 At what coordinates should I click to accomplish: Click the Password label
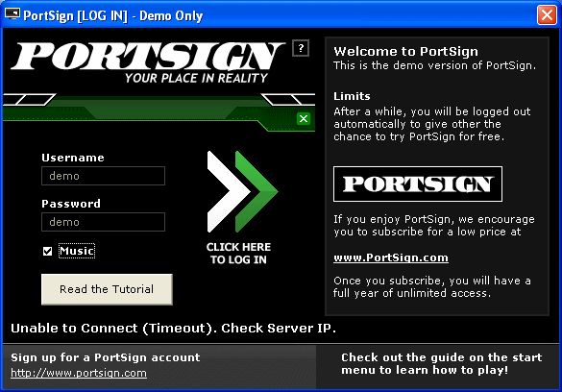click(x=71, y=204)
